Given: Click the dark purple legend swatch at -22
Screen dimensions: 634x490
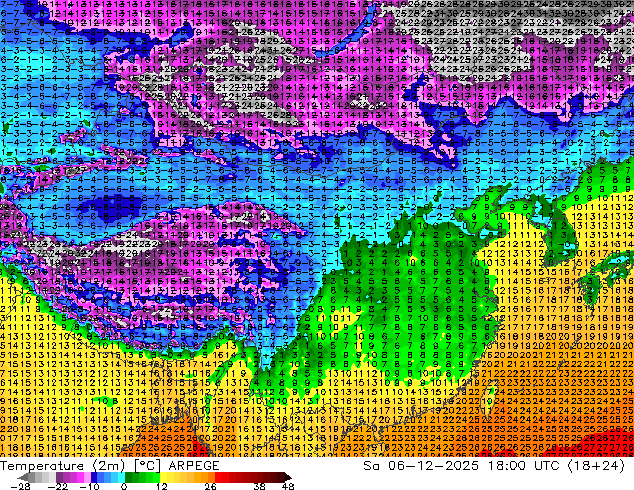Looking at the screenshot, I should pyautogui.click(x=59, y=477).
